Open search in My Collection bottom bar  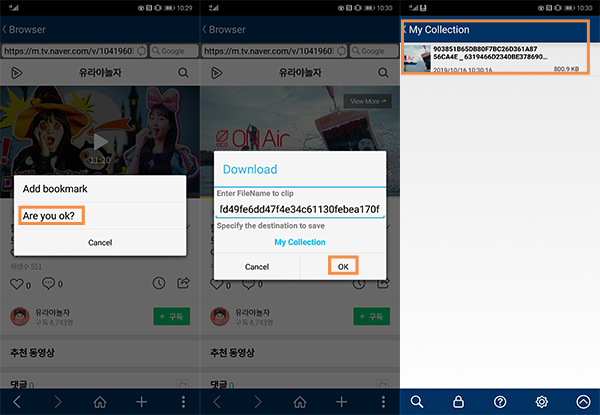(417, 402)
